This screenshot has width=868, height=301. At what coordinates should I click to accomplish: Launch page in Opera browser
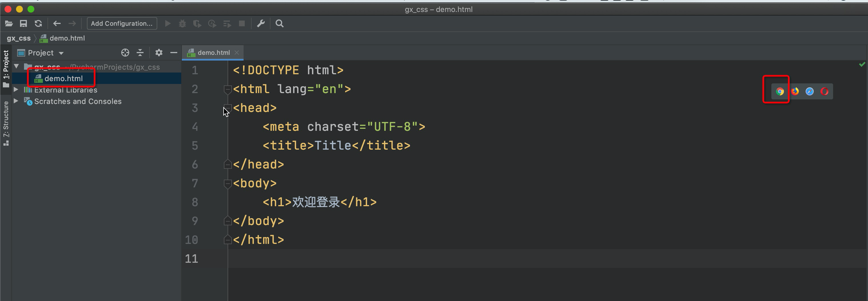coord(824,91)
